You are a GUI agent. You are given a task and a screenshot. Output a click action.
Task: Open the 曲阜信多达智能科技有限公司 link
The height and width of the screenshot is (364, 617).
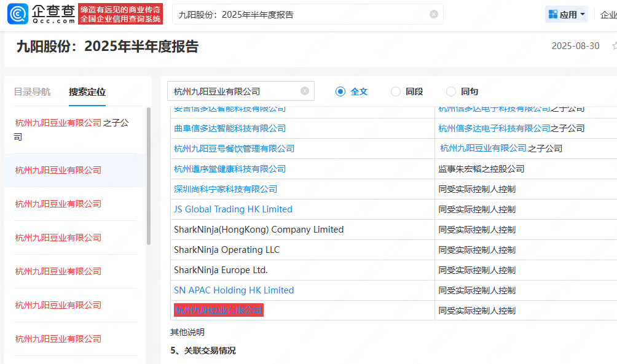[x=230, y=128]
